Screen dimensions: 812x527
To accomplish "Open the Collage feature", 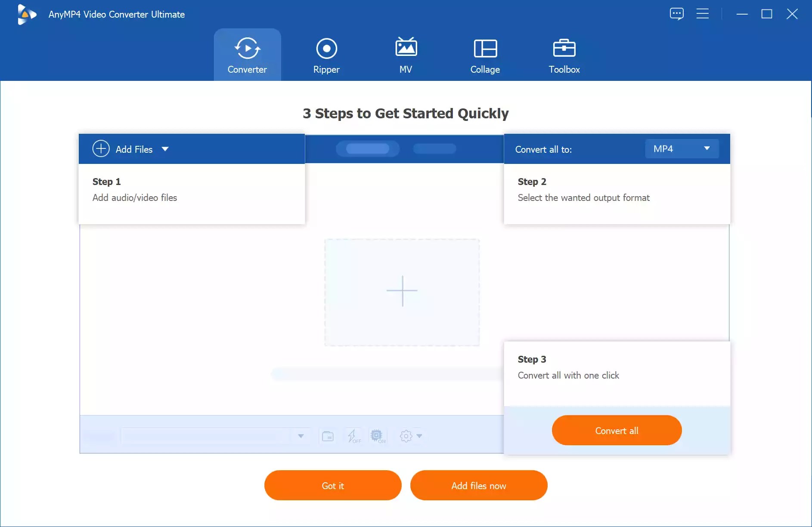I will [485, 49].
